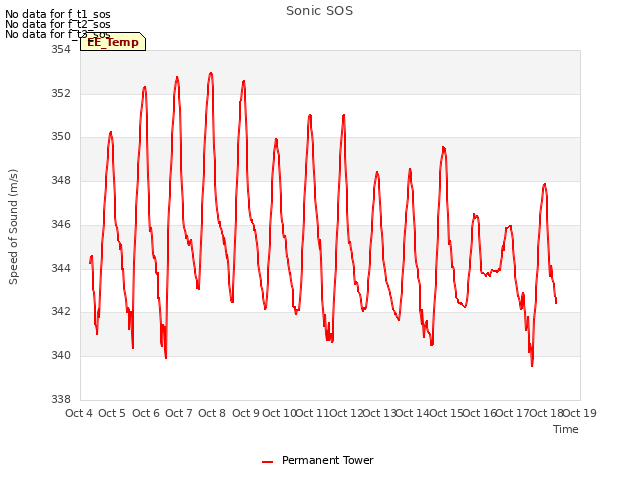Select the 'No data for f_t1_sos' message

[58, 14]
